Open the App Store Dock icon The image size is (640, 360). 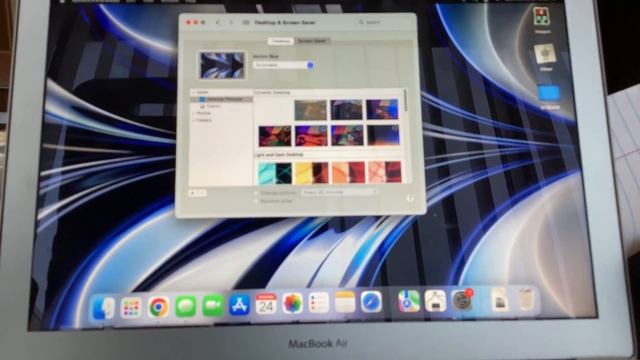click(240, 304)
